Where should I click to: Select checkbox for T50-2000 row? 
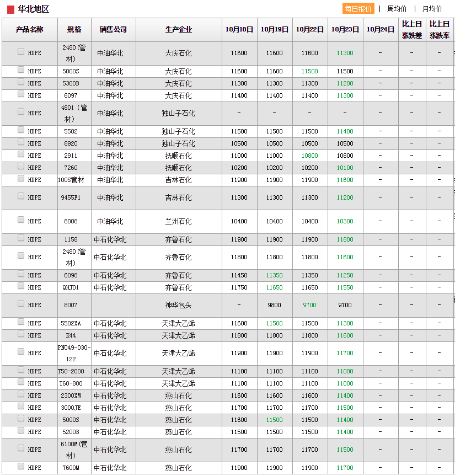[20, 370]
